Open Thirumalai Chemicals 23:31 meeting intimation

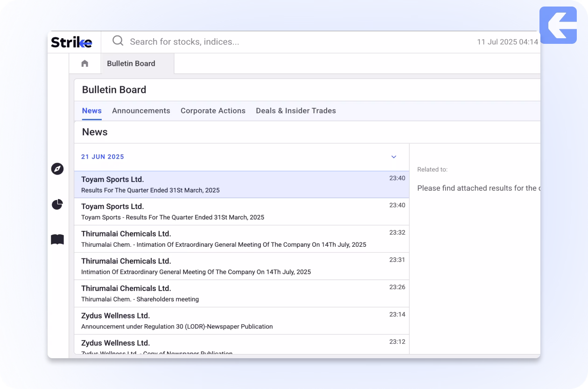coord(233,266)
